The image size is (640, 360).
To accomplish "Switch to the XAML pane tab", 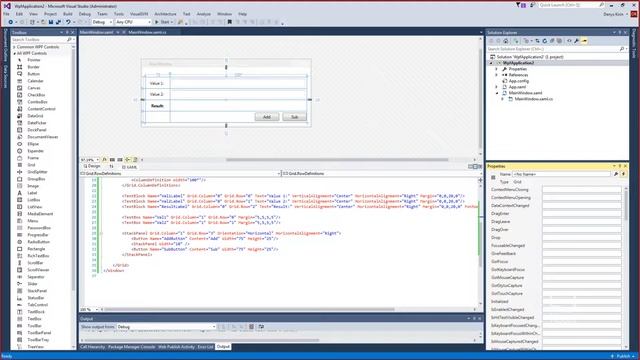I will (x=130, y=167).
